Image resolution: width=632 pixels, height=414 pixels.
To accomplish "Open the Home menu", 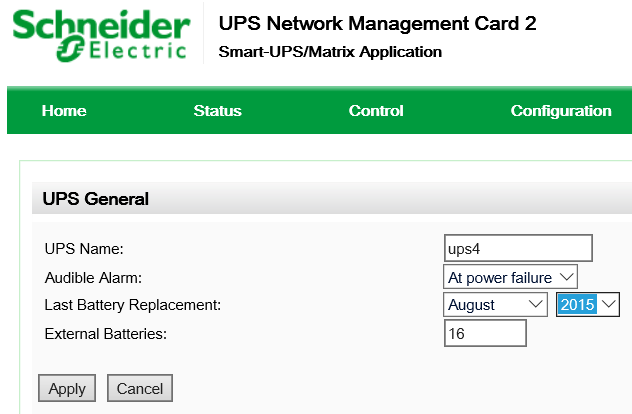I will click(x=64, y=111).
